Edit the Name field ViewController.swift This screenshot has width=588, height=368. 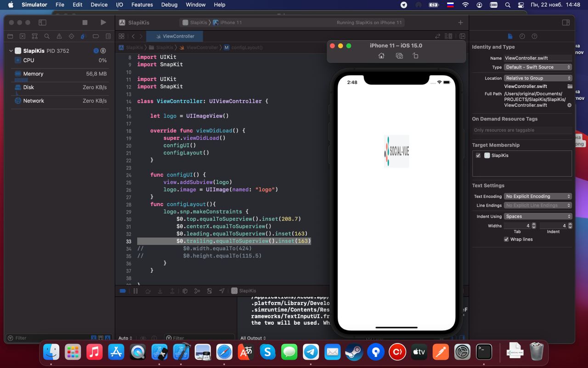tap(537, 58)
